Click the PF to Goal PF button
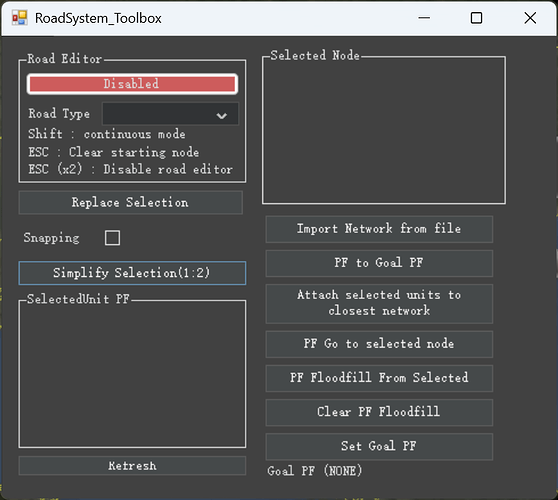The height and width of the screenshot is (500, 558). point(379,263)
